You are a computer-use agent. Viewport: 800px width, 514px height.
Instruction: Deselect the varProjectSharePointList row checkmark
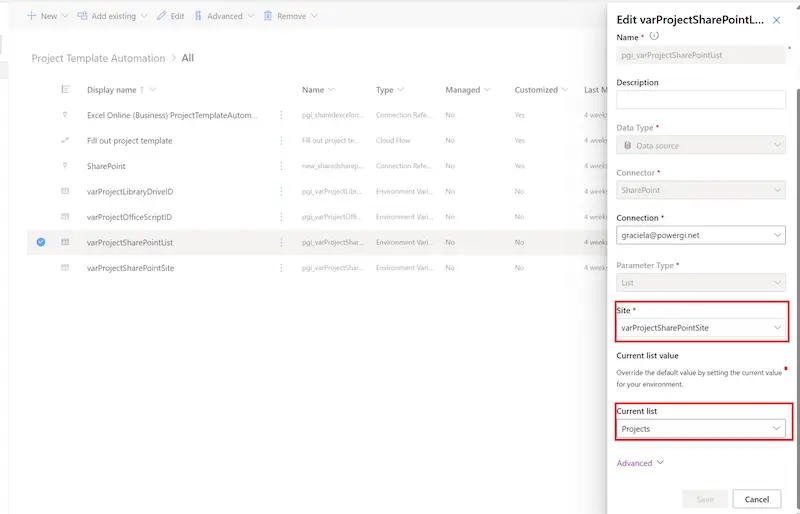click(41, 242)
